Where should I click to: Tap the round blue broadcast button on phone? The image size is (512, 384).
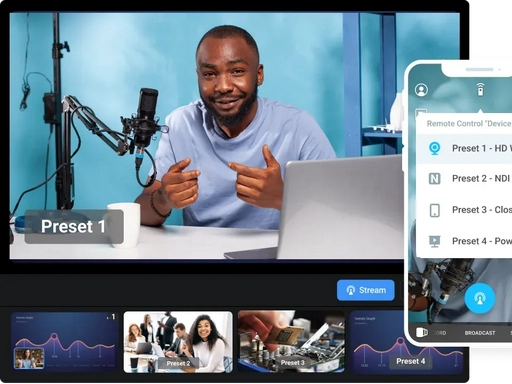click(480, 298)
